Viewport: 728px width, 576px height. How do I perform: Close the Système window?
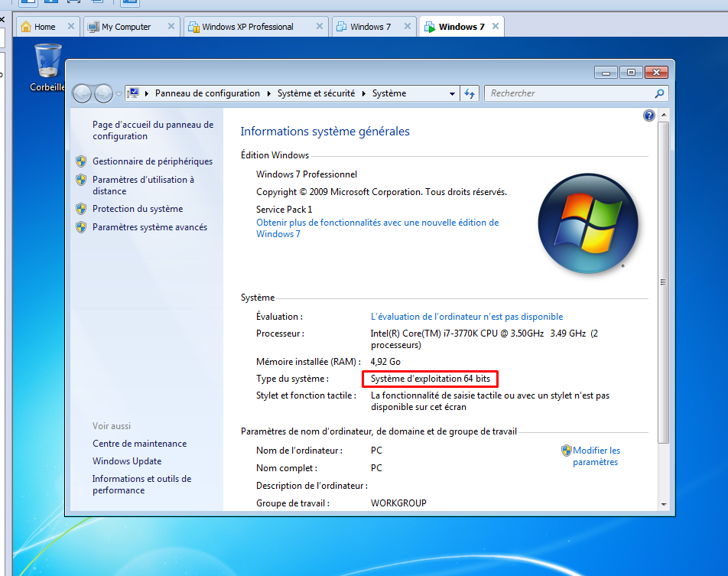point(656,73)
